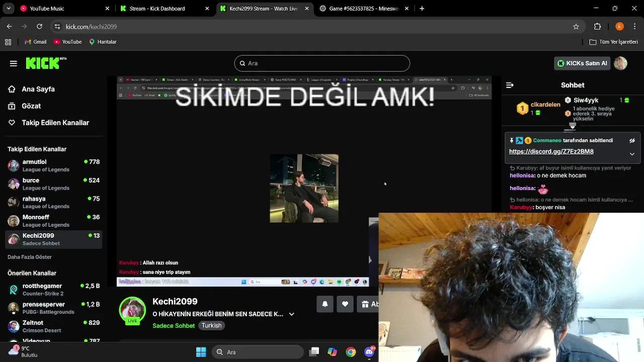
Task: Open the Kick hamburger menu
Action: click(14, 63)
